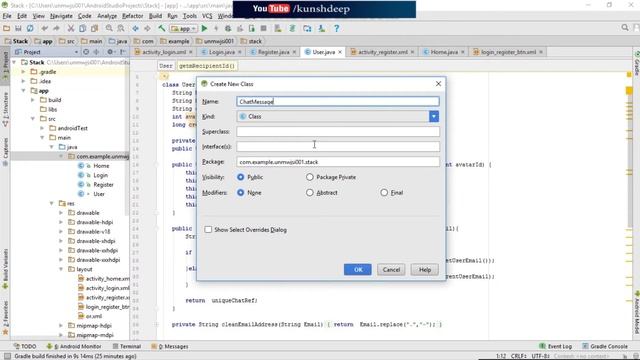Click Cancel in Create New Class dialog

[x=391, y=269]
